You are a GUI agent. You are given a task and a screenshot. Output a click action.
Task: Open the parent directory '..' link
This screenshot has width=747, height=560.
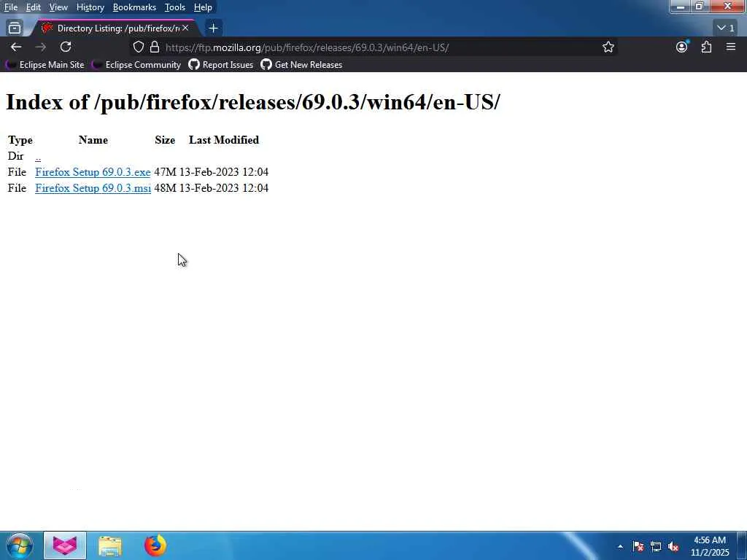pyautogui.click(x=38, y=156)
